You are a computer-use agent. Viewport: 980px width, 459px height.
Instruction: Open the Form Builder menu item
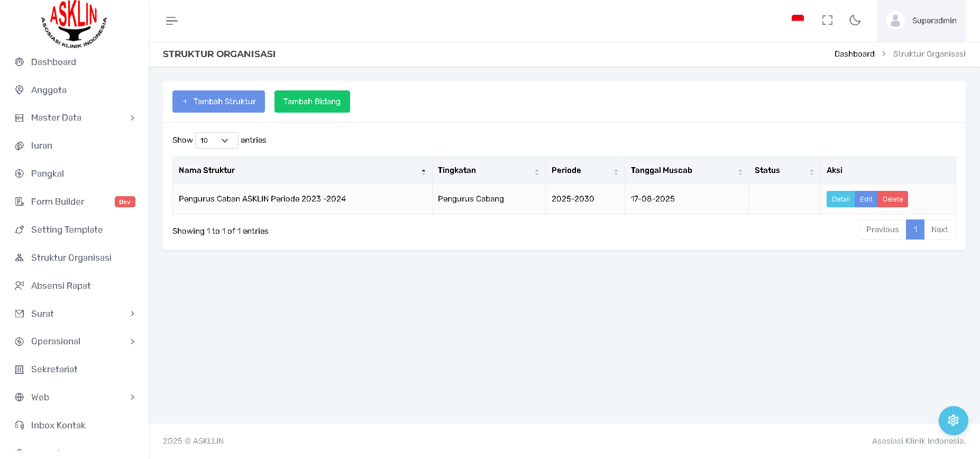click(x=58, y=202)
